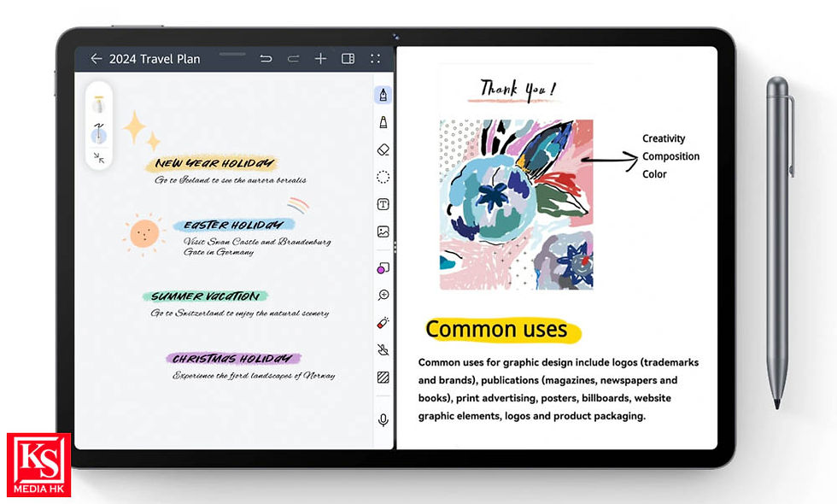Tap the highlighted "Common uses" heading
837x504 pixels.
tap(496, 329)
